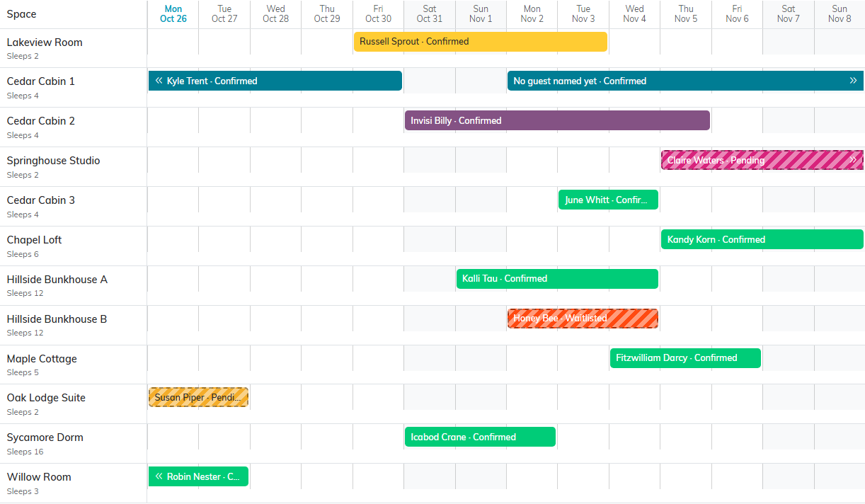Select the Cedar Cabin 1 space
Viewport: 865px width, 504px height.
(41, 81)
